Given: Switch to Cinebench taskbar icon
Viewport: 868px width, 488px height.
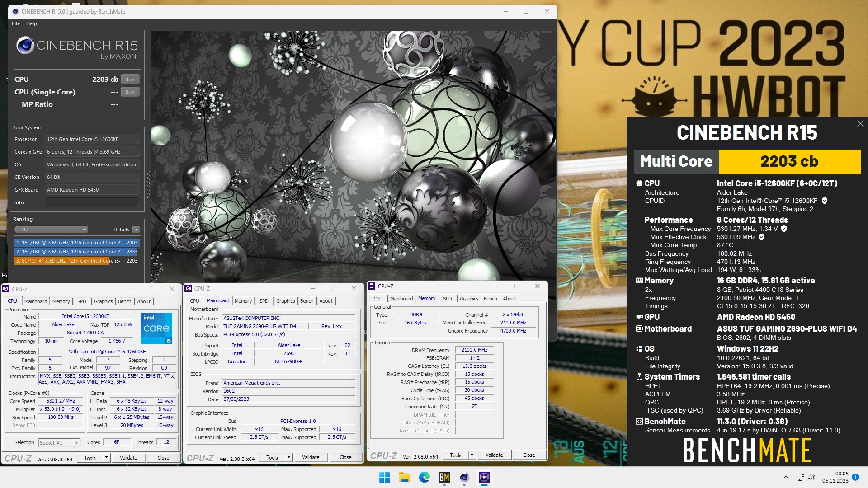Looking at the screenshot, I should 464,477.
